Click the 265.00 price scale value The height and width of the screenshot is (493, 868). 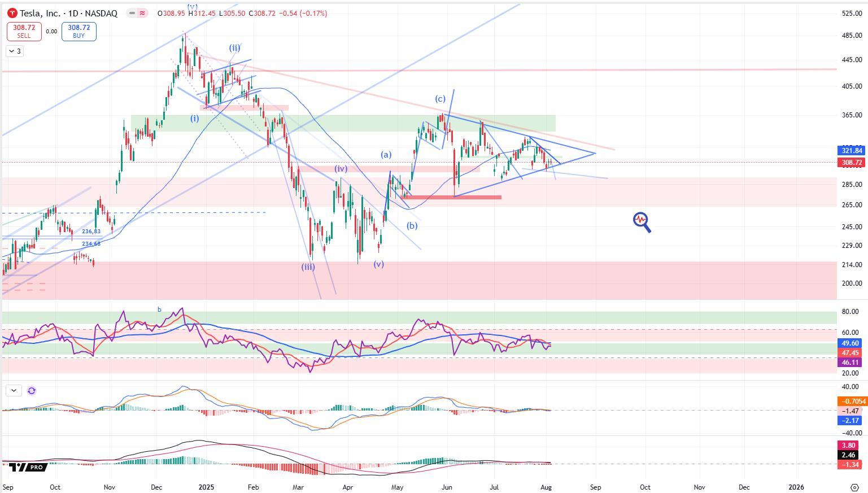[852, 205]
